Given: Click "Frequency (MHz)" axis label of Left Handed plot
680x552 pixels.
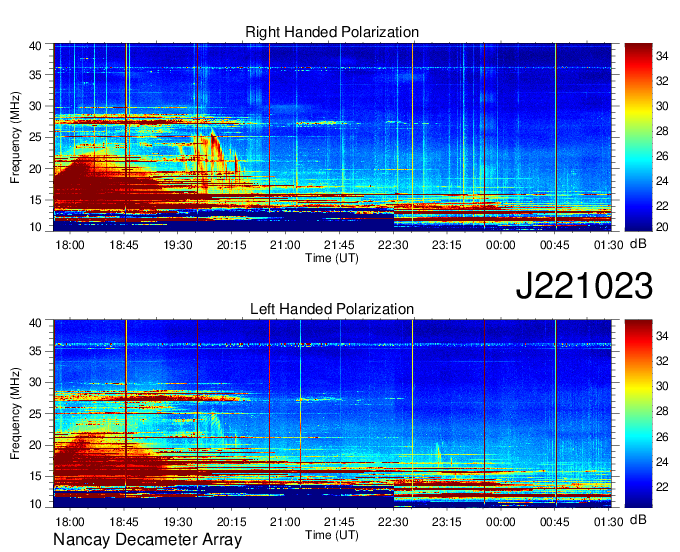Looking at the screenshot, I should [15, 414].
